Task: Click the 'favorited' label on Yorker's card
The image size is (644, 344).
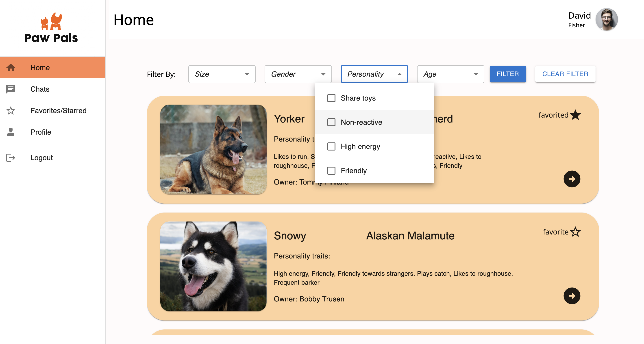Action: tap(553, 115)
